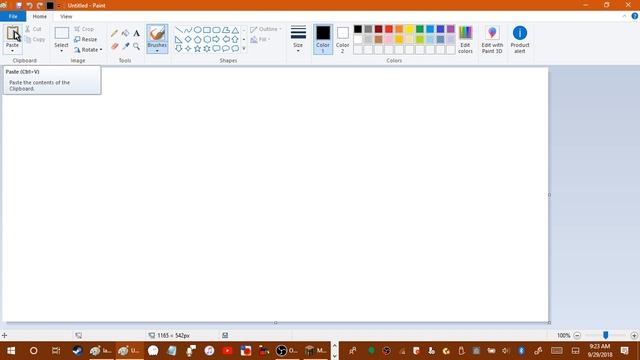
Task: Open YouTube icon in the taskbar
Action: (x=227, y=351)
